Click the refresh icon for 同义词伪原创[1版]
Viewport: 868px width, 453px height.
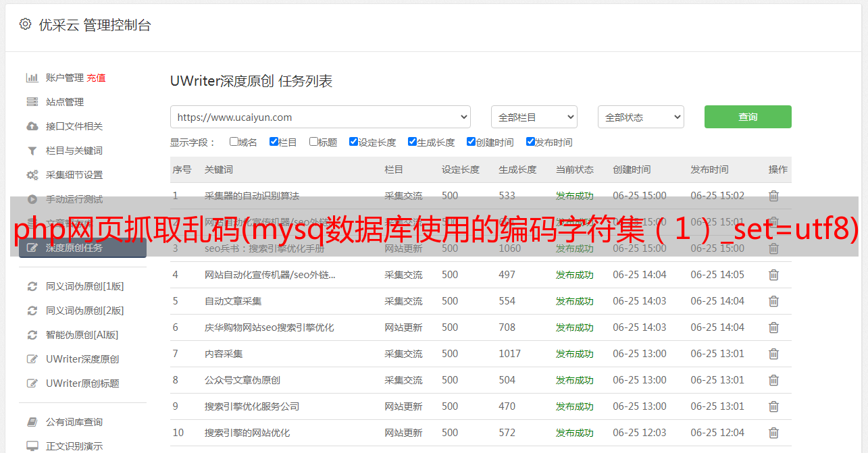pyautogui.click(x=32, y=286)
